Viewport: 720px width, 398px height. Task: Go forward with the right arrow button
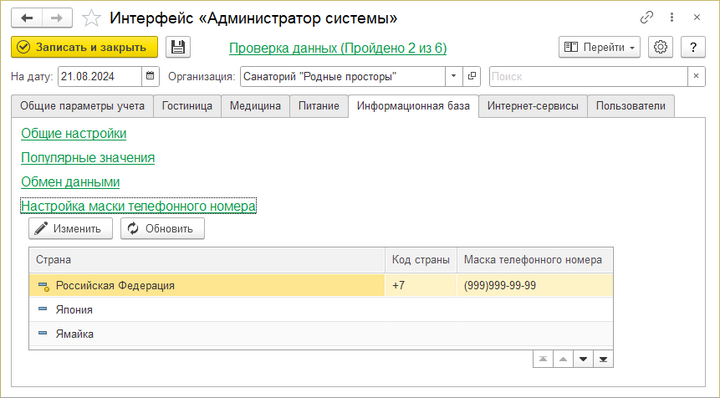click(57, 18)
